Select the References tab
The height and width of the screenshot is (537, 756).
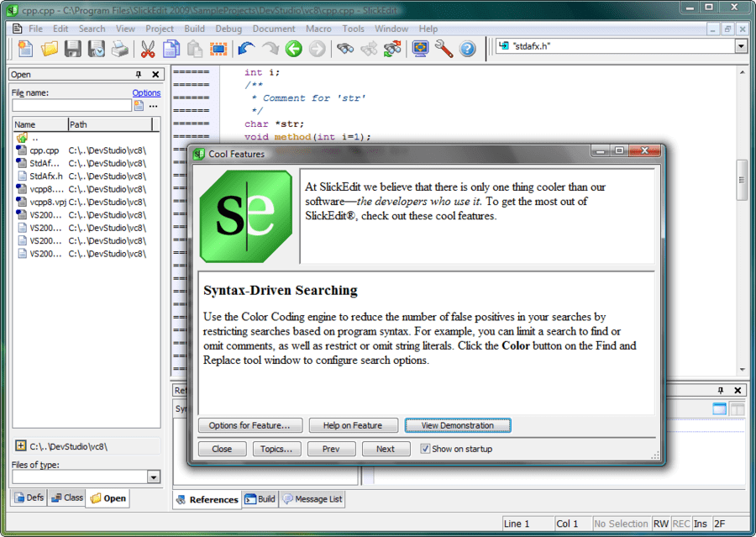(207, 499)
